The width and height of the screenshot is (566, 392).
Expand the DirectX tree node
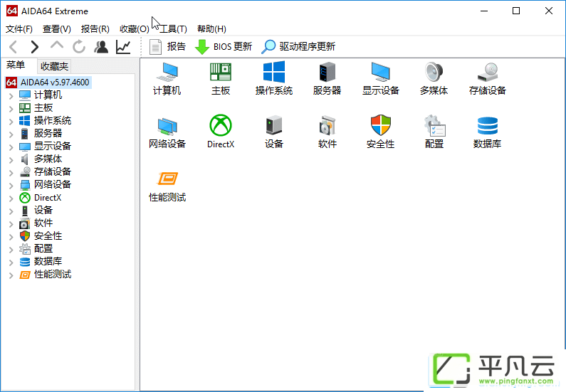point(11,198)
